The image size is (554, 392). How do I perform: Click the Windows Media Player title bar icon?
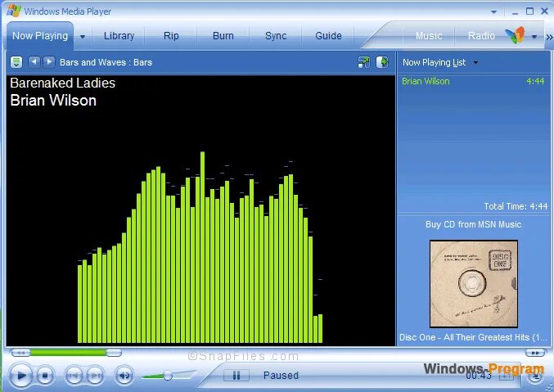pyautogui.click(x=13, y=11)
